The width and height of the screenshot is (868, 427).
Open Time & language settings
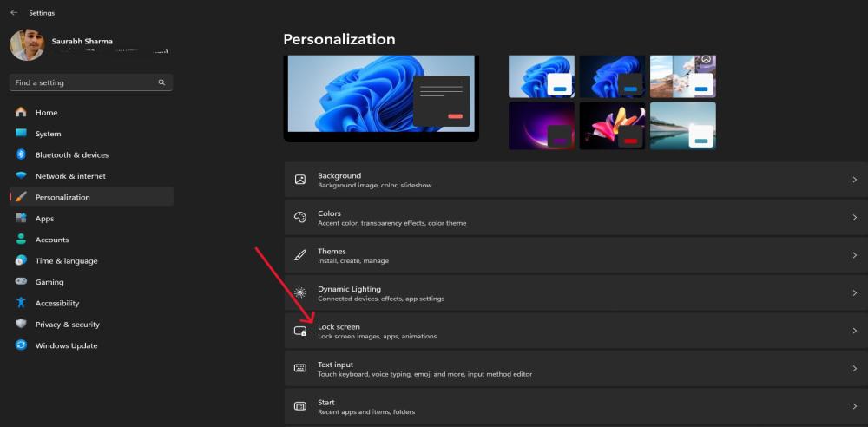(91, 260)
